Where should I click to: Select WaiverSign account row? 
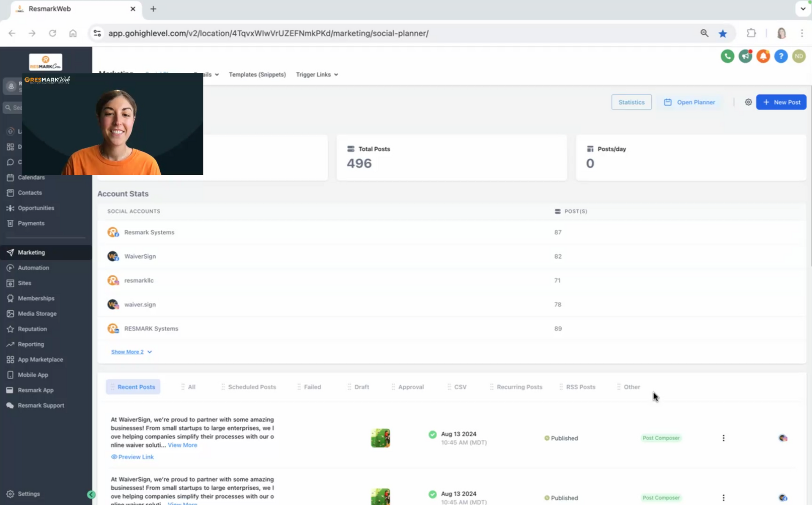tap(452, 256)
